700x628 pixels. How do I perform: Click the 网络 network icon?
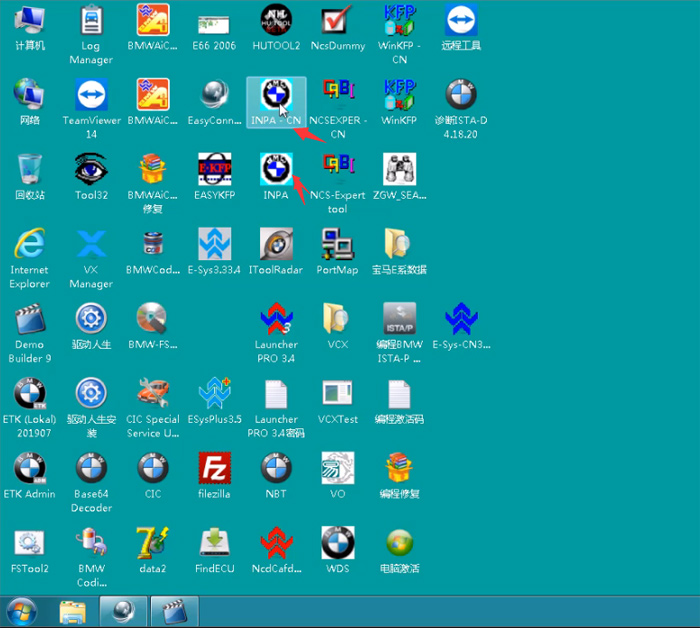tap(30, 102)
